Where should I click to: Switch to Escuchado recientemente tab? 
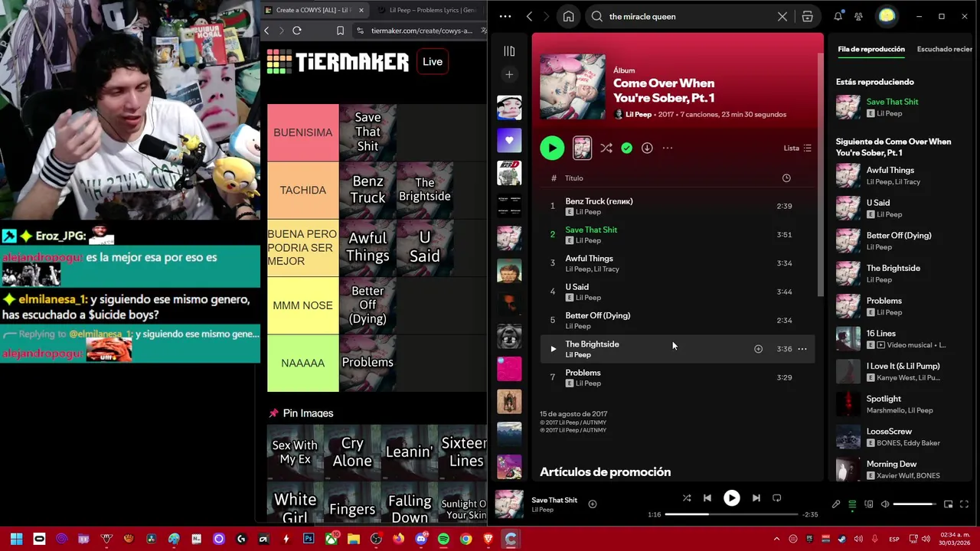(945, 49)
